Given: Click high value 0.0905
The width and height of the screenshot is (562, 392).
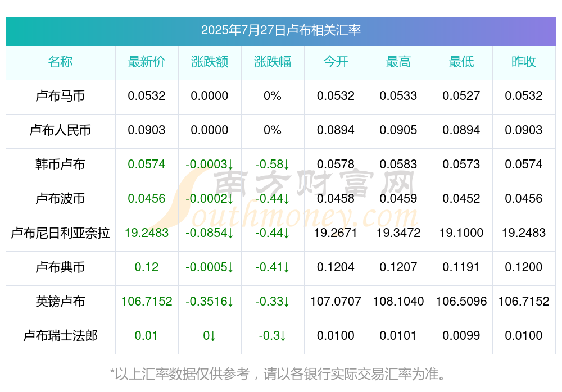Looking at the screenshot, I should click(x=398, y=130).
